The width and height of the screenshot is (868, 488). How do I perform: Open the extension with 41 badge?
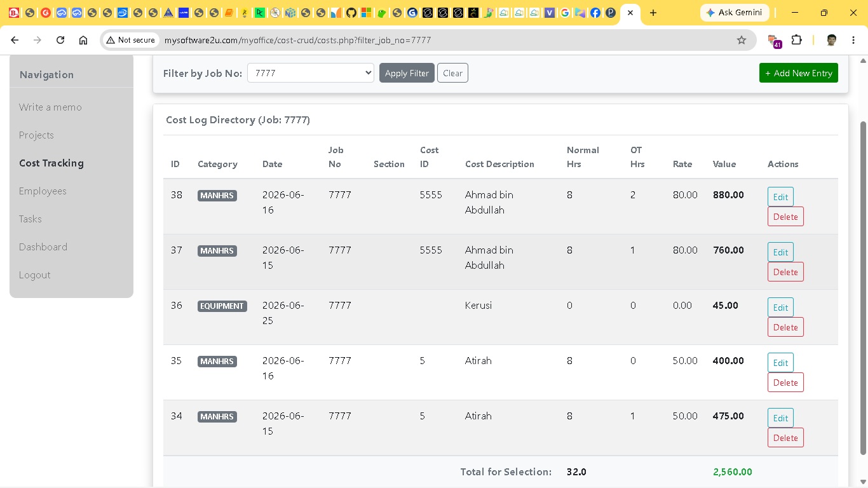coord(774,41)
